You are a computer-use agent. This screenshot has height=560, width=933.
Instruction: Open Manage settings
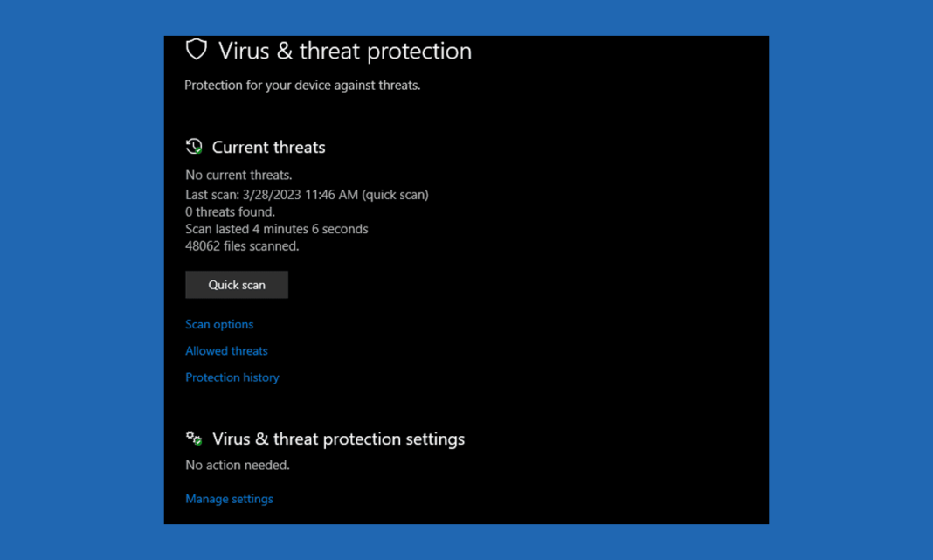point(229,498)
